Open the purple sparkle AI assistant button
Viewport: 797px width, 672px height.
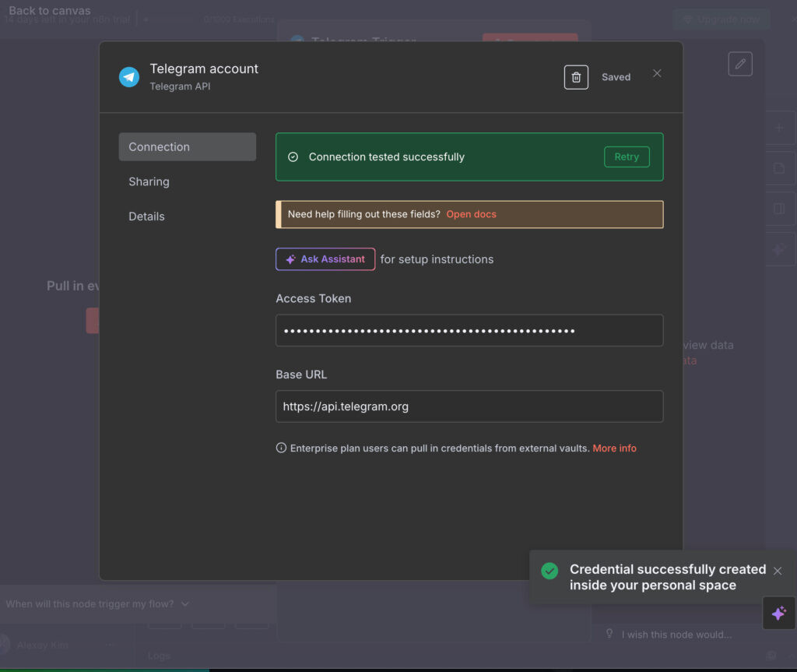[x=778, y=614]
